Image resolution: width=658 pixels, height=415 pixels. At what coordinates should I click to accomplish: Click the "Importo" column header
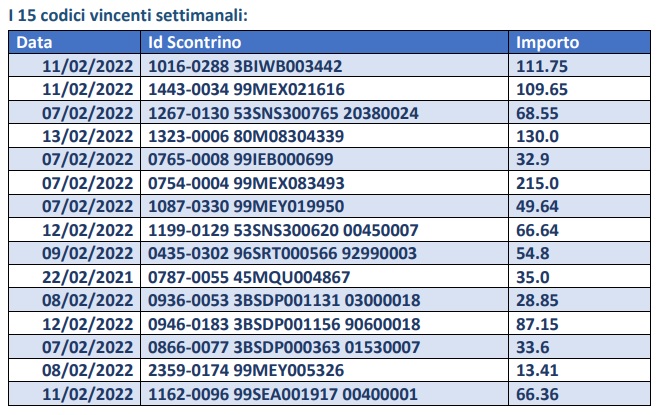coord(544,43)
